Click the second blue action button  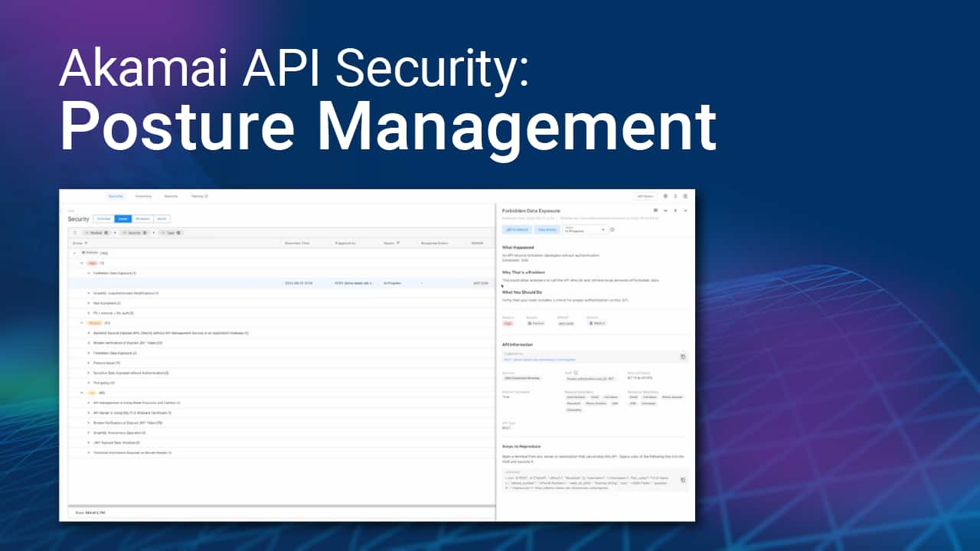click(547, 230)
